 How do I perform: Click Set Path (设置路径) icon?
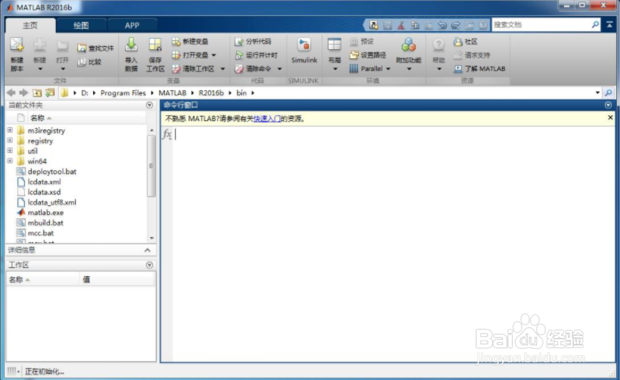(354, 55)
